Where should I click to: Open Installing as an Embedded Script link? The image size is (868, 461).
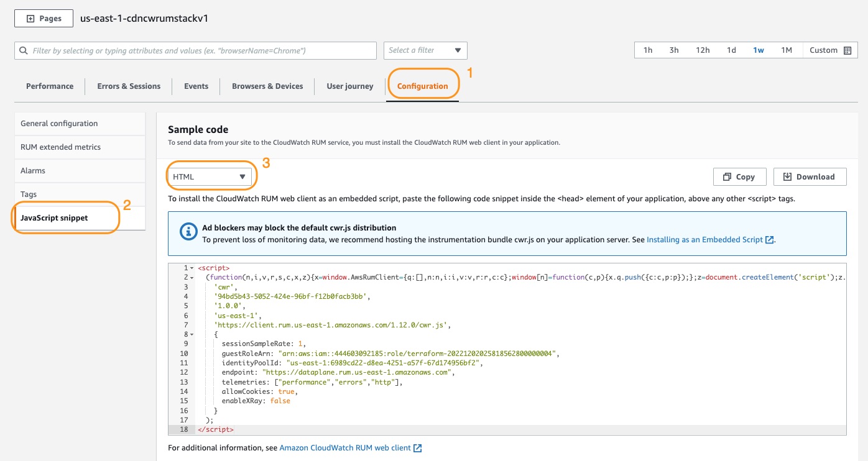pos(710,239)
